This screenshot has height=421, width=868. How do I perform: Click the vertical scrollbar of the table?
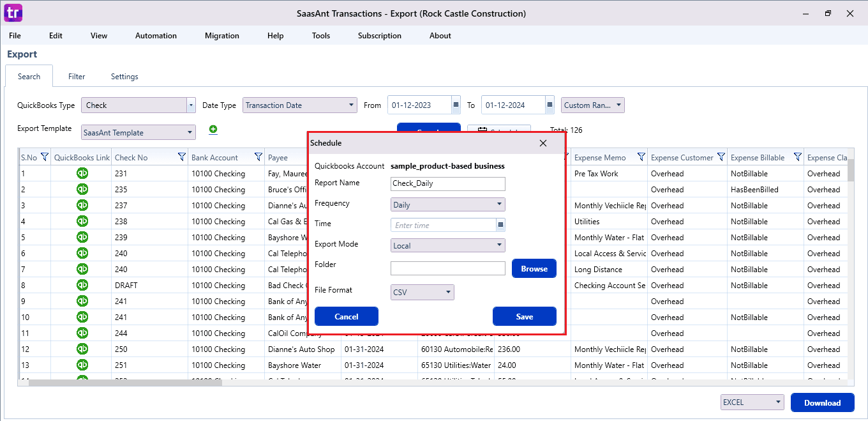coord(850,170)
